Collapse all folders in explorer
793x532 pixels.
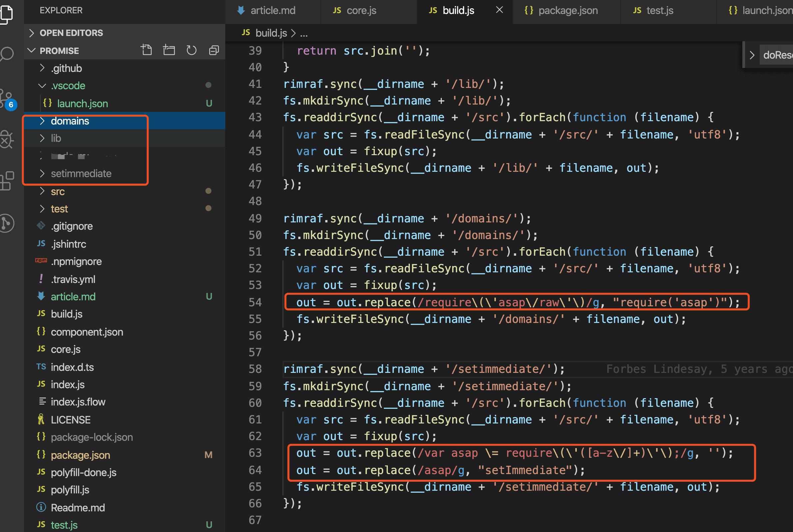pos(214,50)
